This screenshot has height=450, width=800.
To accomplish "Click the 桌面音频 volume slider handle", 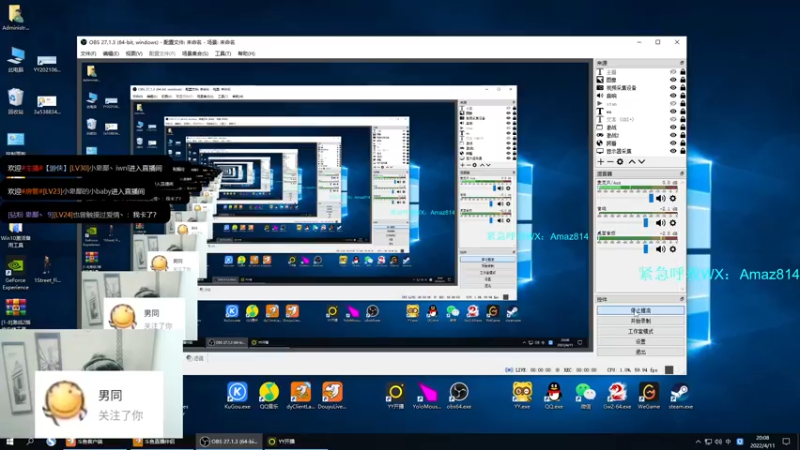I will tap(646, 248).
